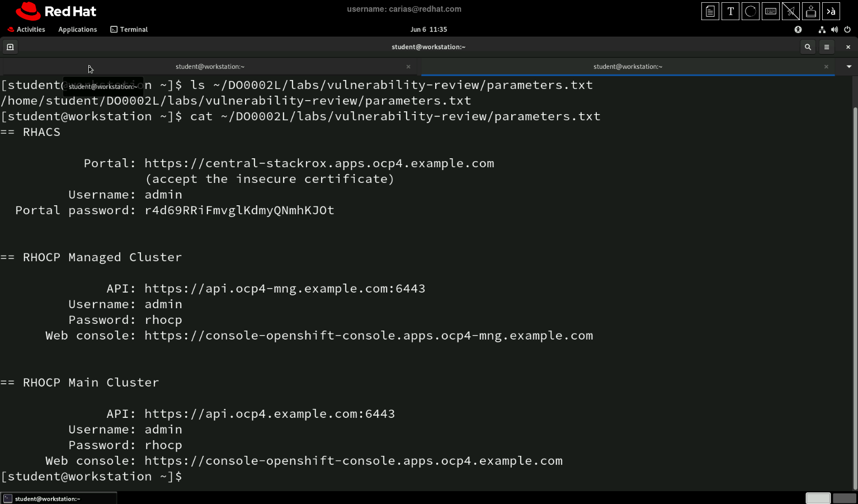Close the first student@workstation tab
Viewport: 858px width, 504px height.
click(408, 67)
